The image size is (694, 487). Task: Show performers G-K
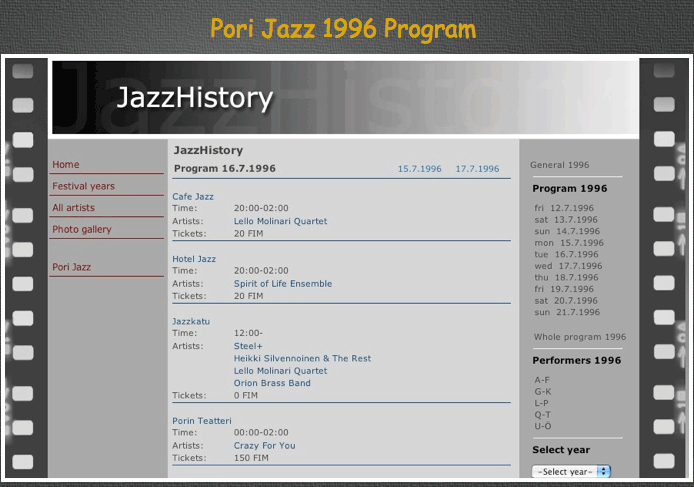[x=543, y=391]
